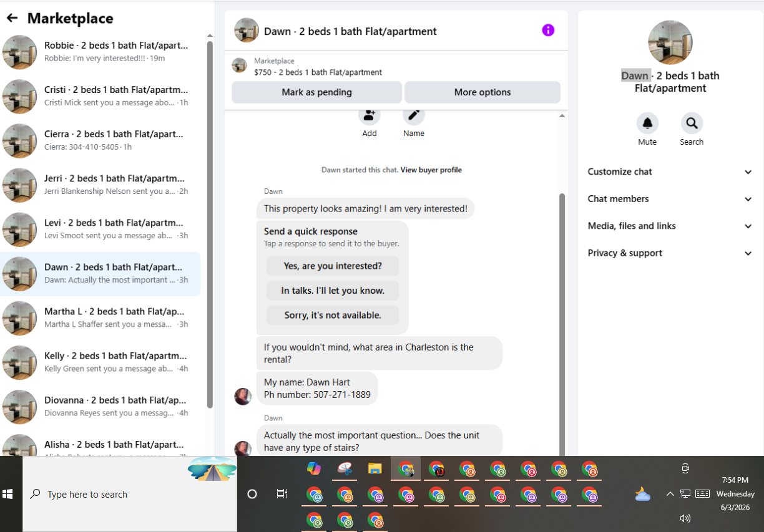
Task: Open the View buyer profile link
Action: tap(431, 170)
